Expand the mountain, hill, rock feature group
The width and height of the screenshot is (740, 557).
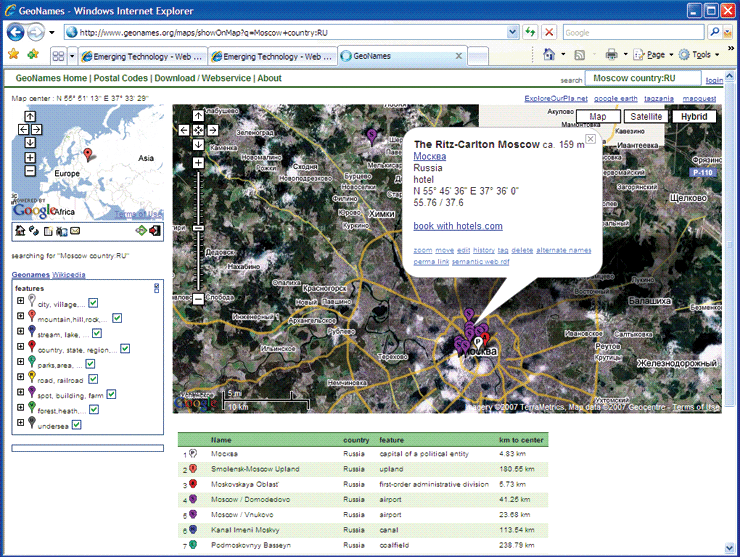pyautogui.click(x=20, y=316)
